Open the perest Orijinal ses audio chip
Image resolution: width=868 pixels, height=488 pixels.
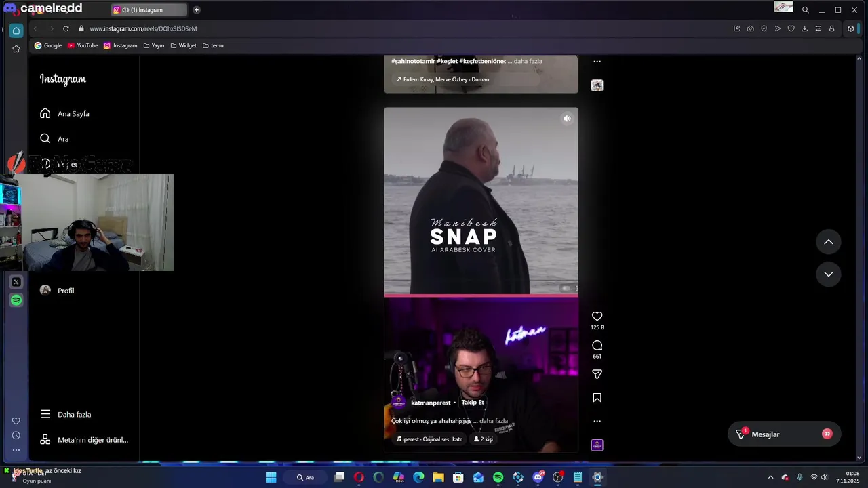(429, 439)
